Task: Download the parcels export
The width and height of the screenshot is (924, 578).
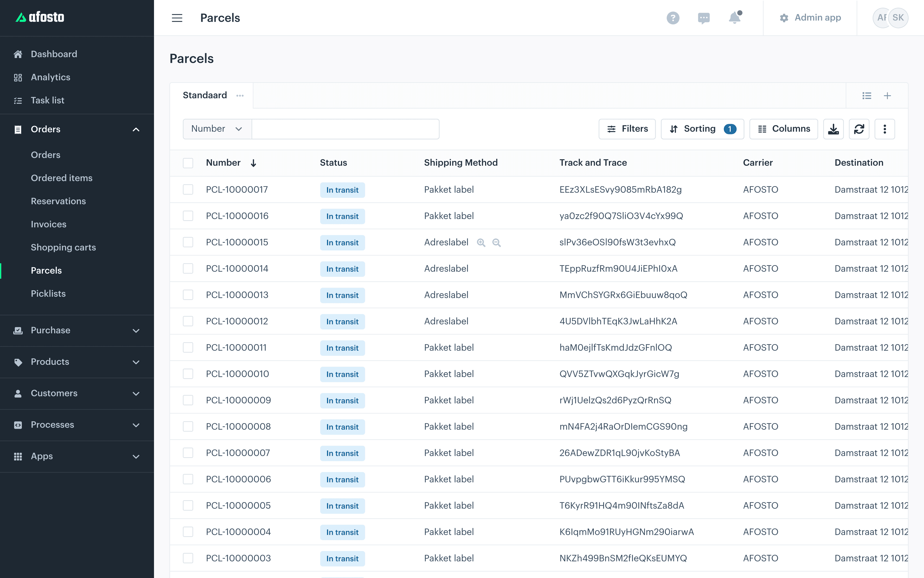Action: click(x=833, y=129)
